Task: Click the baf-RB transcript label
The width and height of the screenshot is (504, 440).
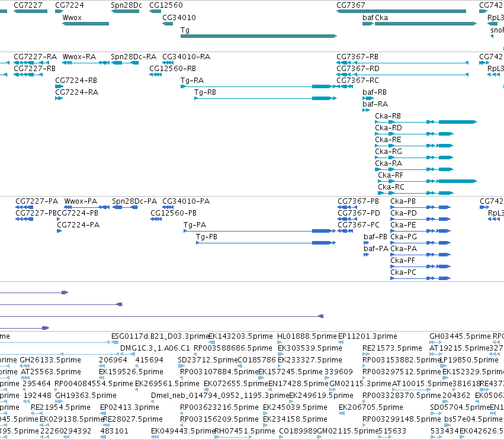Action: point(374,92)
